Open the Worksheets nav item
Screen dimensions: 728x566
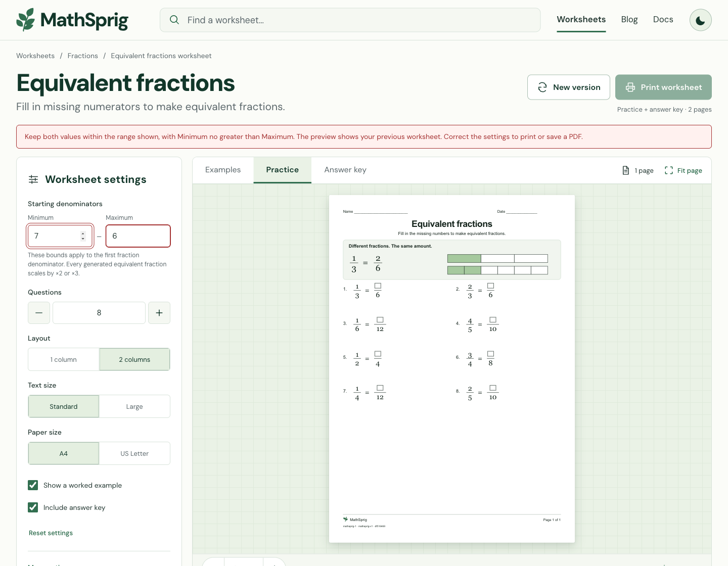tap(581, 19)
